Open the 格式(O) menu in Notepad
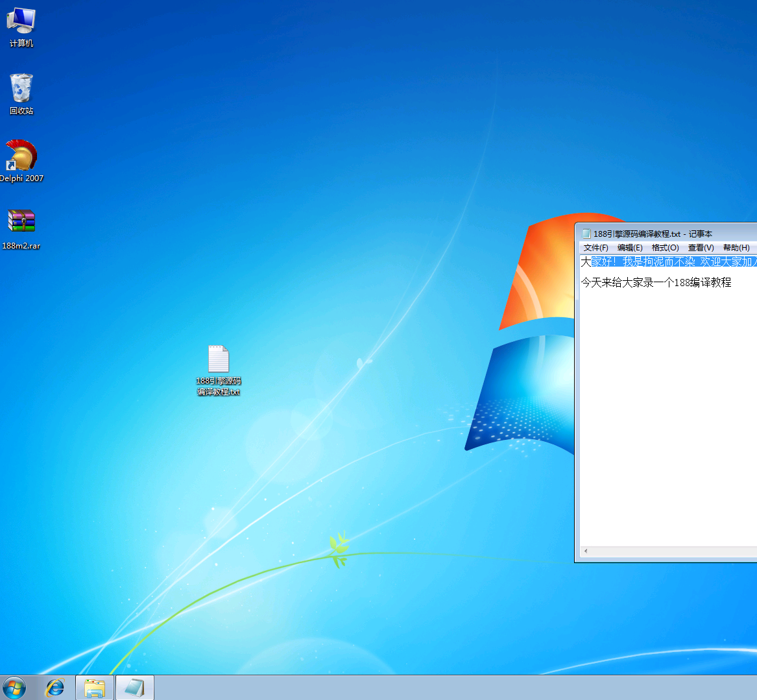The height and width of the screenshot is (700, 757). click(x=665, y=248)
